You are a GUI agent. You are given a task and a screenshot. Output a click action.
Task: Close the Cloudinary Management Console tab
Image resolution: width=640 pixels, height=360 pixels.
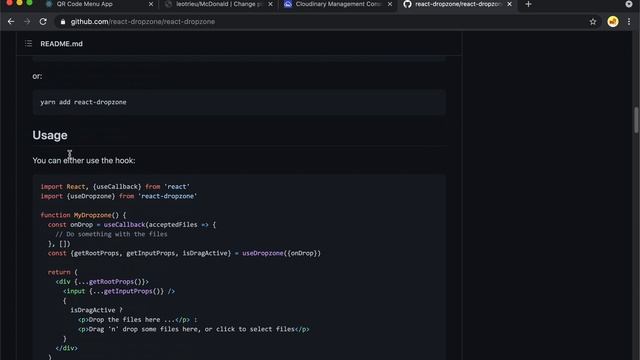coord(390,4)
